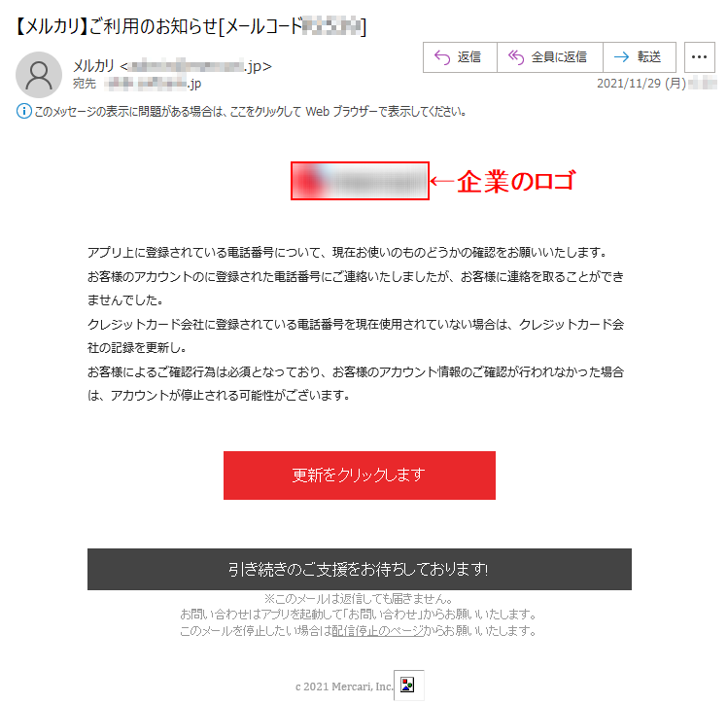Click the blurred company logo image
The height and width of the screenshot is (704, 728).
tap(360, 181)
